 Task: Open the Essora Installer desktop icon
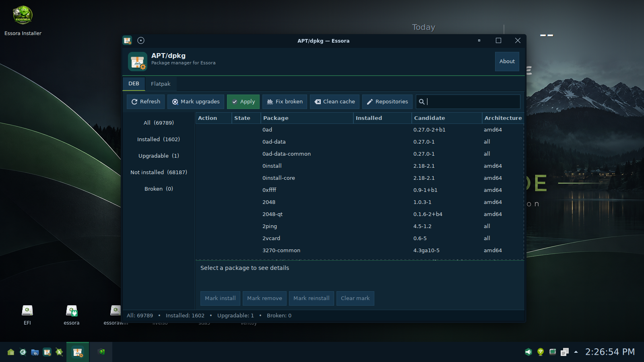tap(23, 20)
